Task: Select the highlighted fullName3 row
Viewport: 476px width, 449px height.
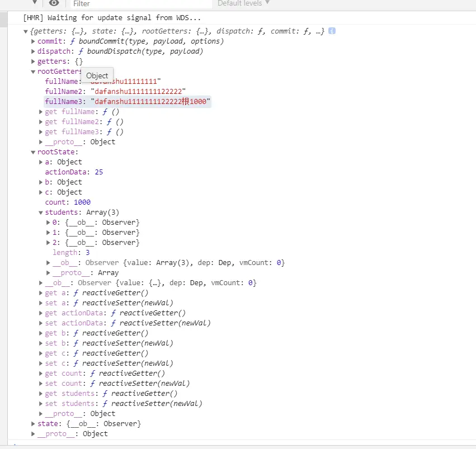Action: (x=128, y=101)
